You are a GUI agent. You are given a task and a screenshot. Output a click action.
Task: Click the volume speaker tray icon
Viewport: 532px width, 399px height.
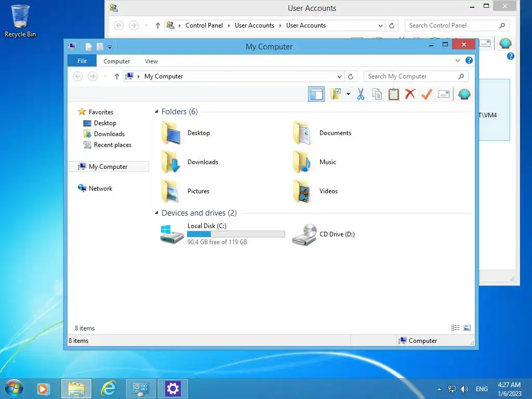464,389
